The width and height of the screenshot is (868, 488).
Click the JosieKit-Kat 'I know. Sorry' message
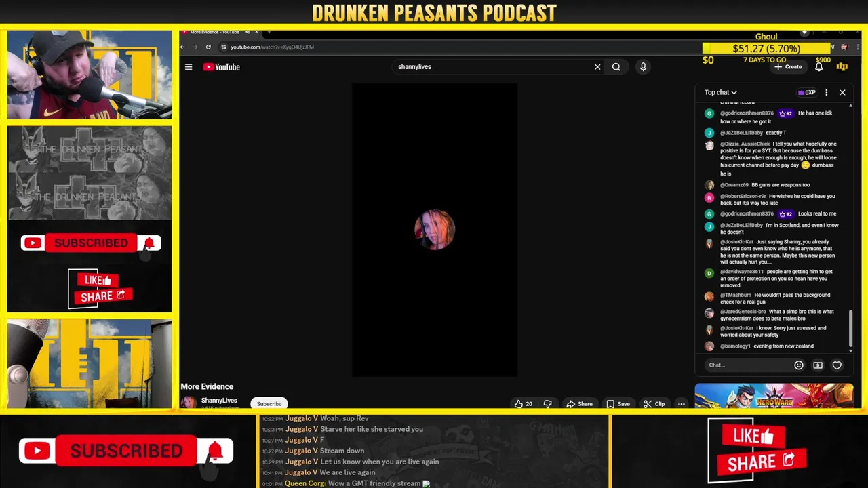pos(773,331)
